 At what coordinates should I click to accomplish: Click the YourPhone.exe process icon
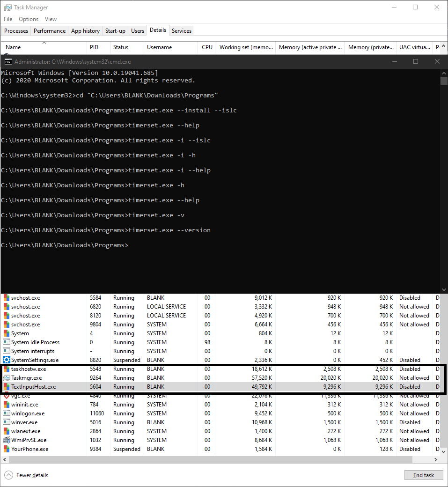click(6, 449)
